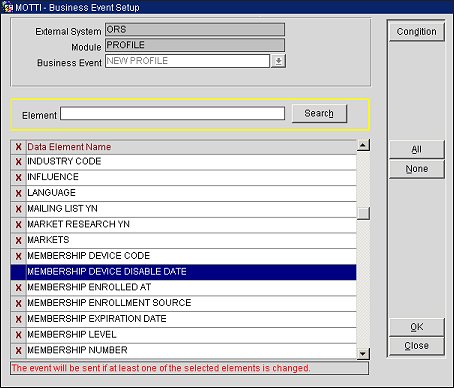The height and width of the screenshot is (388, 454).
Task: Uncheck the X for MEMBERSHIP ENROLLMENT SOURCE
Action: pos(18,304)
